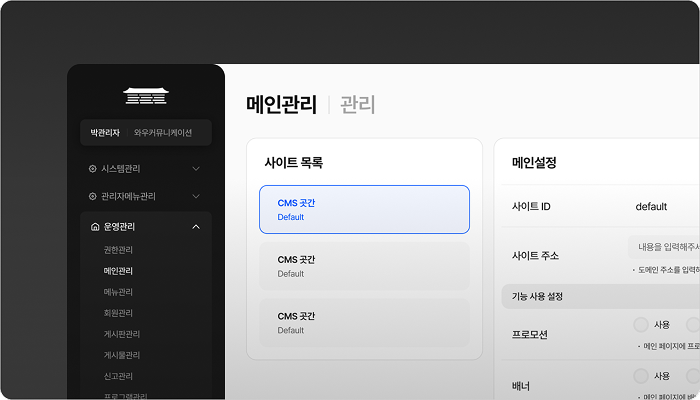
Task: Click the palace-roof logo in the sidebar
Action: (146, 96)
